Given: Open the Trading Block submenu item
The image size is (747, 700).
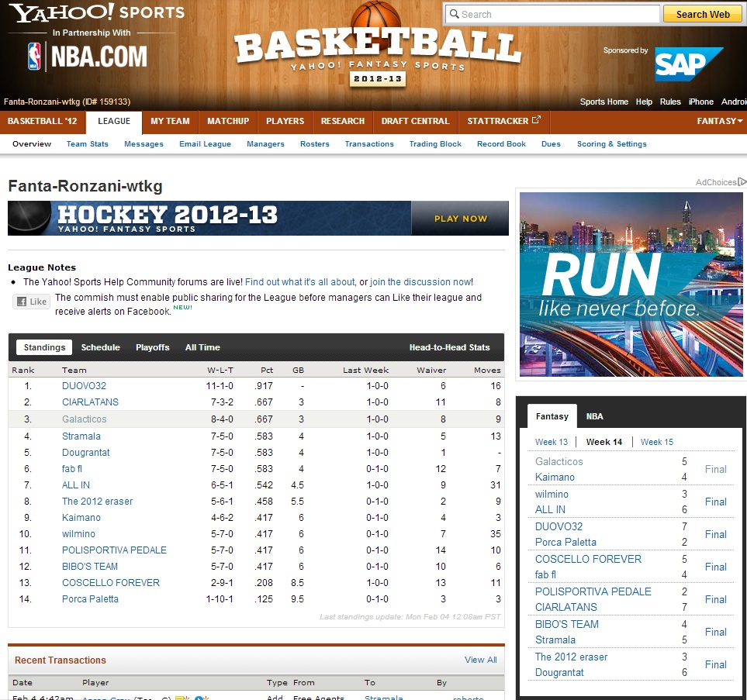Looking at the screenshot, I should tap(435, 143).
